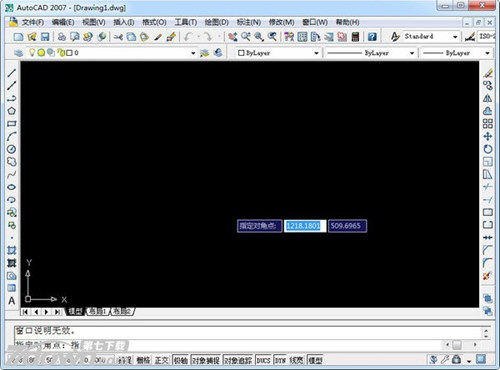Select the Array tool
Viewport: 500px width, 370px height.
[x=488, y=124]
